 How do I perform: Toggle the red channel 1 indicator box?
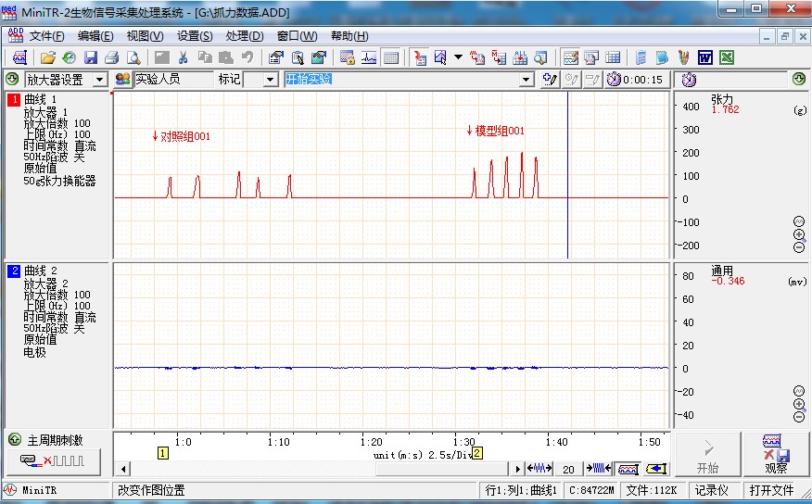(x=14, y=99)
